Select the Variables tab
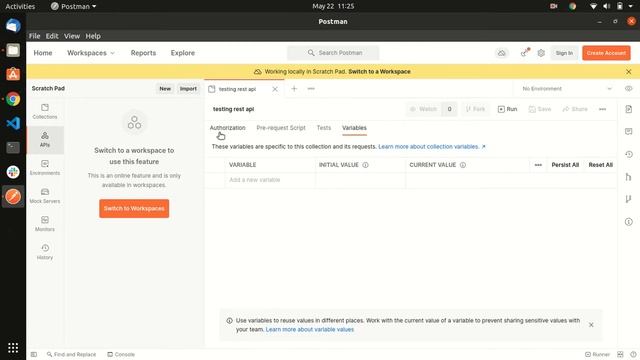Viewport: 640px width, 360px height. pyautogui.click(x=354, y=128)
